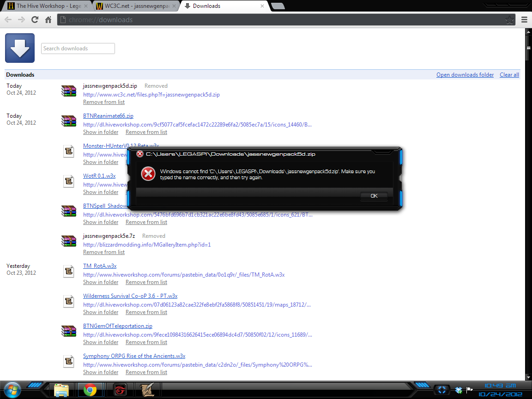Viewport: 532px width, 399px height.
Task: Remove BTNReanimate66.zip from list
Action: coord(146,132)
